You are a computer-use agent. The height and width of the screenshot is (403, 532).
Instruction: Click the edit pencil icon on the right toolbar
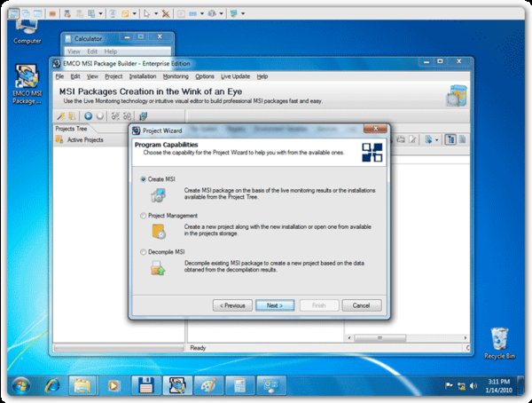[412, 139]
